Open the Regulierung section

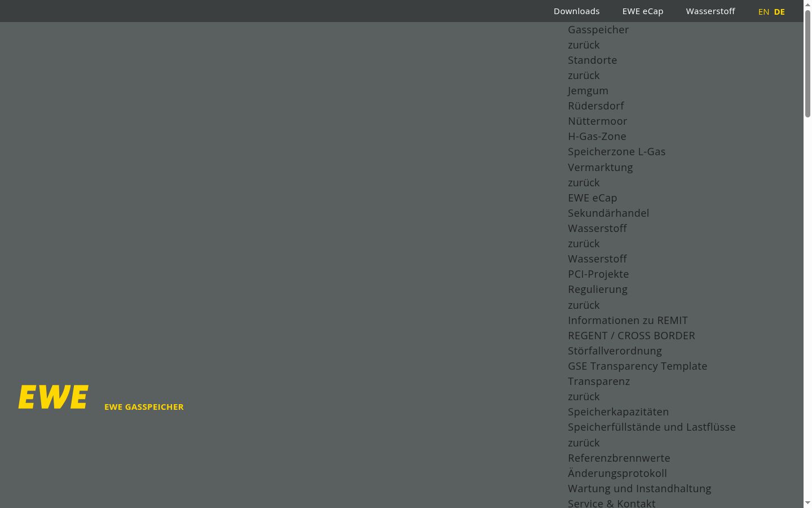597,290
